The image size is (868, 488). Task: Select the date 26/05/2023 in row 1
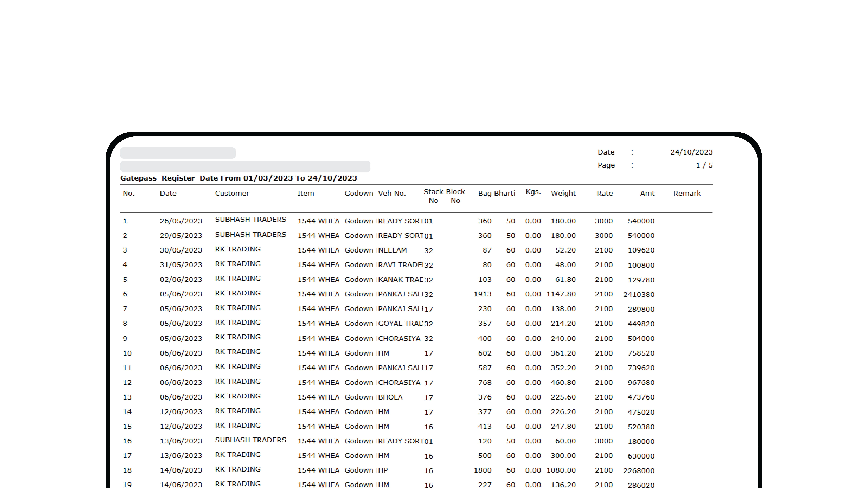(x=181, y=221)
